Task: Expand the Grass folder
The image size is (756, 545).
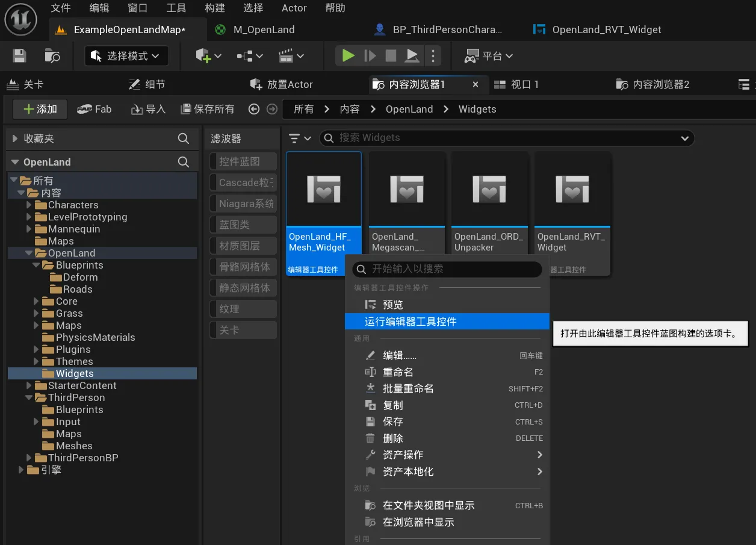Action: tap(37, 313)
